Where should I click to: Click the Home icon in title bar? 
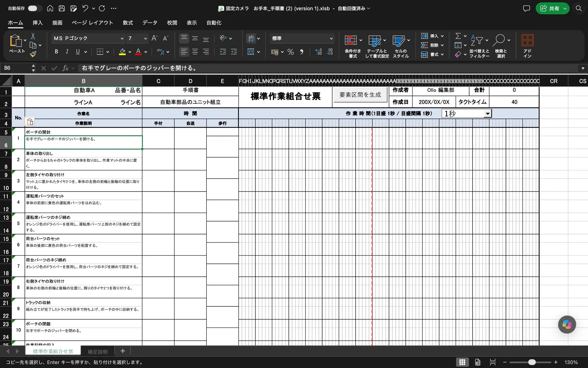50,8
